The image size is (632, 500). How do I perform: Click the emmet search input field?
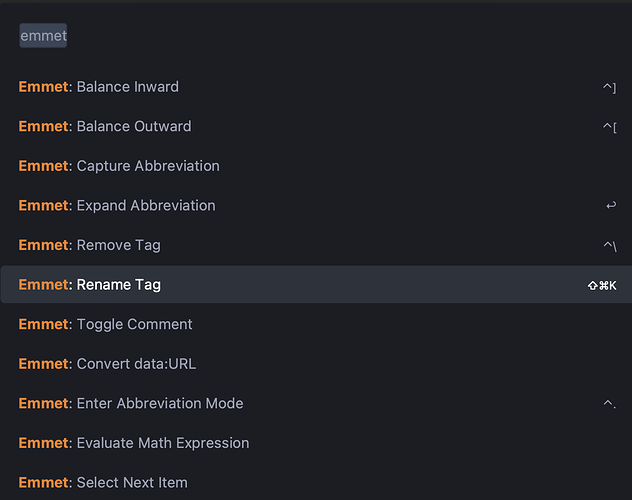click(x=316, y=35)
